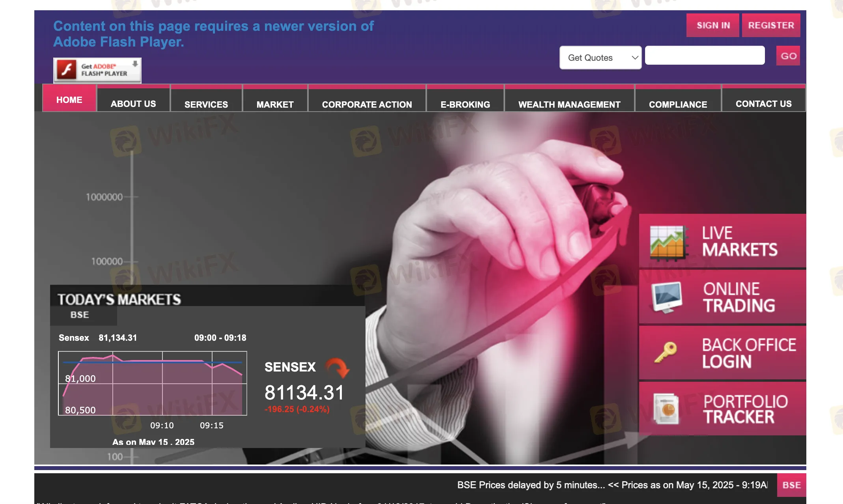Screen dimensions: 843x504
Task: Click the Get Quotes dropdown chevron
Action: [x=634, y=58]
